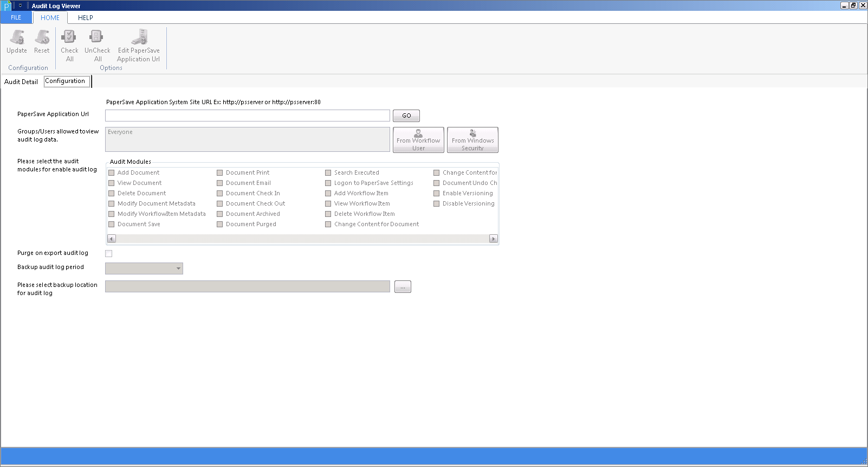Screen dimensions: 868x467
Task: Click the 'Audit Modules' group heading
Action: tap(131, 162)
